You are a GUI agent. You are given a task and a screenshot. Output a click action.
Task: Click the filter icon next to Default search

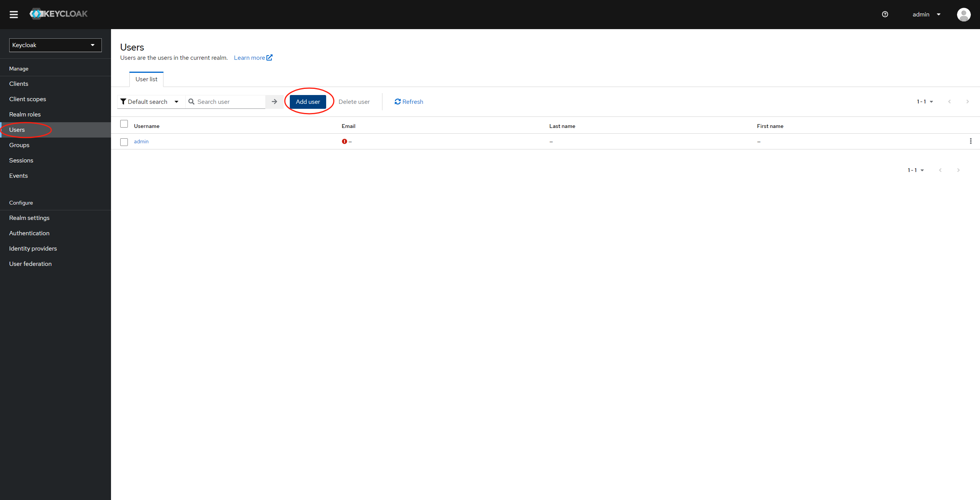123,102
